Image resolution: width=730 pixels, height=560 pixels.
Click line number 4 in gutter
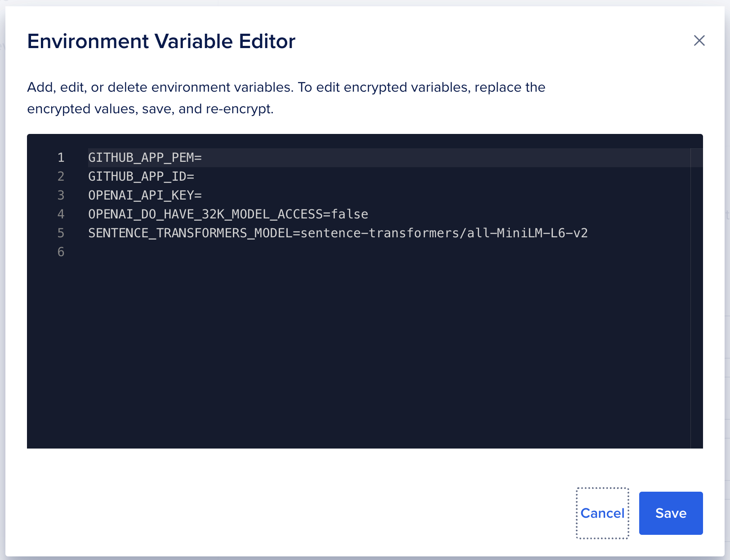61,214
